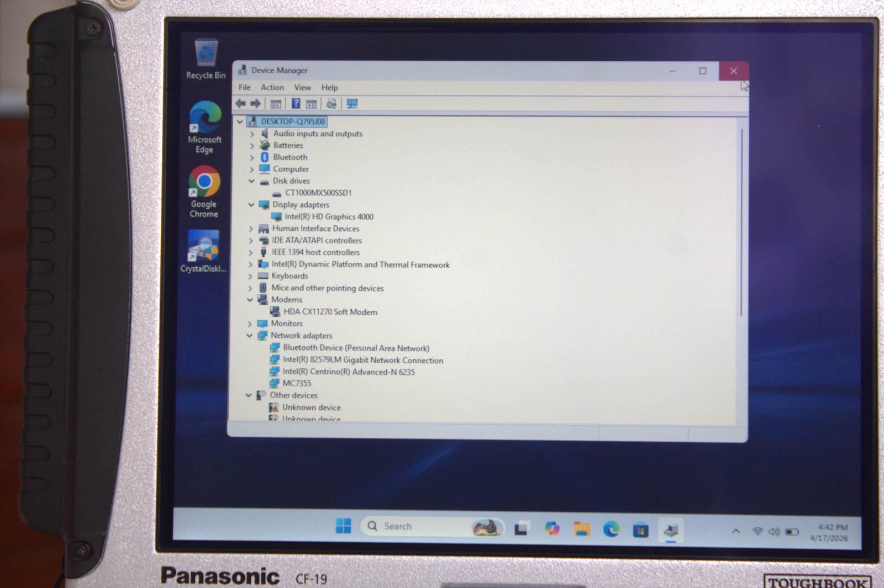Open the File menu
Viewport: 884px width, 588px height.
click(244, 87)
